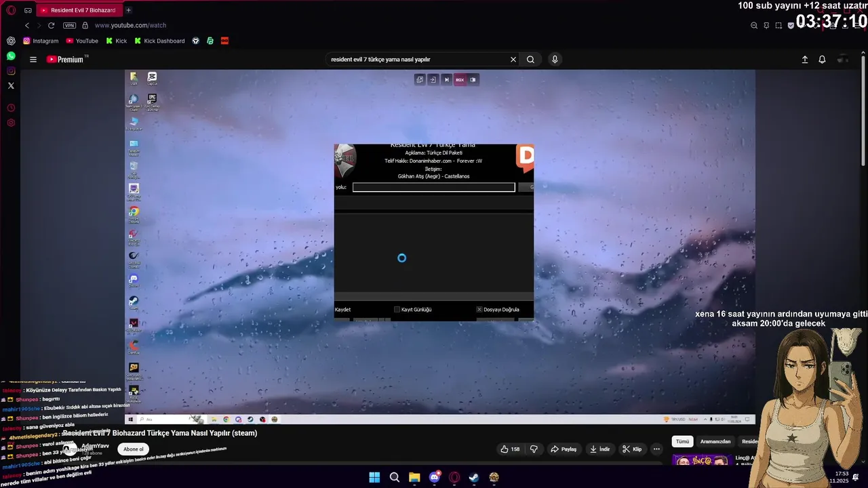Select the Tümü filter chip
Viewport: 868px width, 488px height.
tap(682, 441)
